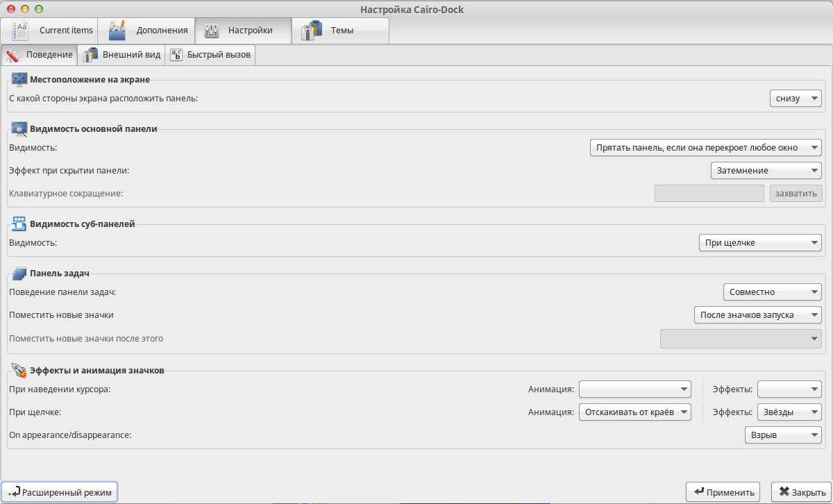The width and height of the screenshot is (833, 504).
Task: Open the Взрыв appearance dropdown
Action: (783, 435)
